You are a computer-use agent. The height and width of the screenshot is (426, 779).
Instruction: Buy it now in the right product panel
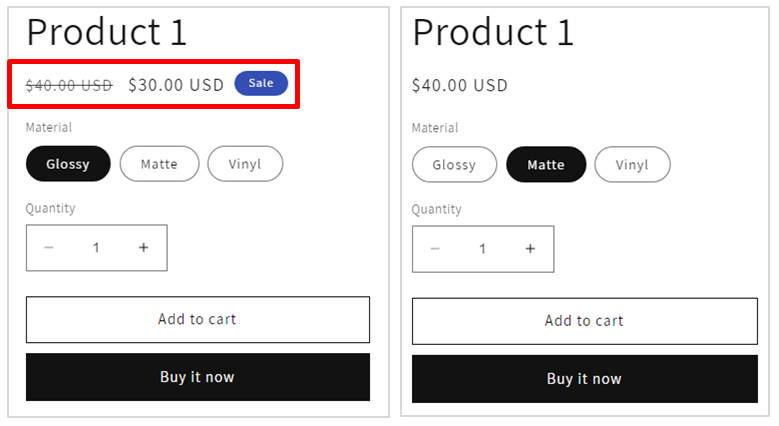pos(585,379)
